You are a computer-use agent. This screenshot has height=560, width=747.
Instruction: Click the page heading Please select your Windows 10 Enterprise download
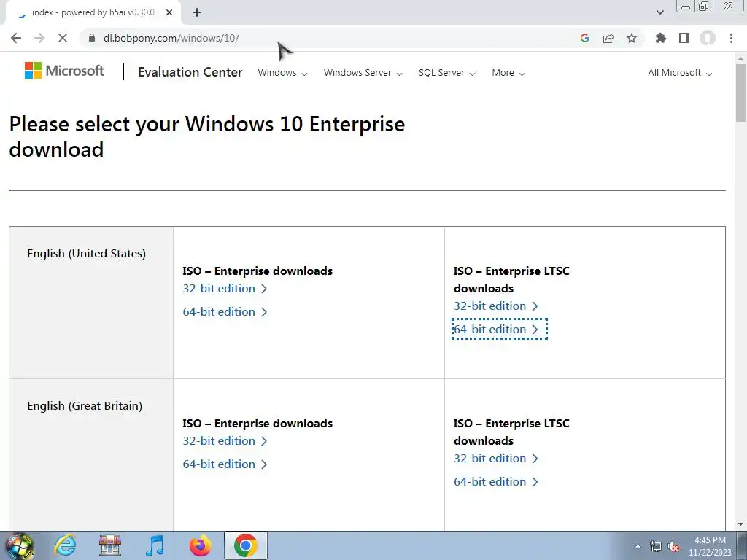[x=206, y=136]
